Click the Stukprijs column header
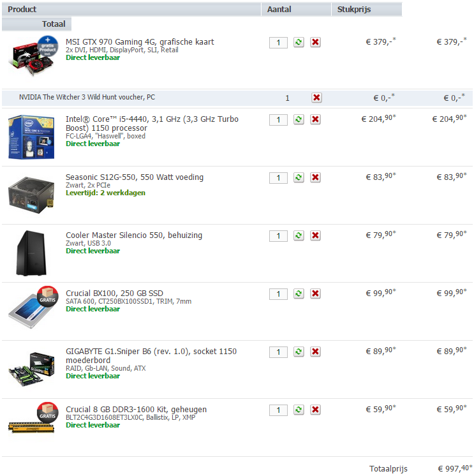The width and height of the screenshot is (474, 476). pos(367,10)
